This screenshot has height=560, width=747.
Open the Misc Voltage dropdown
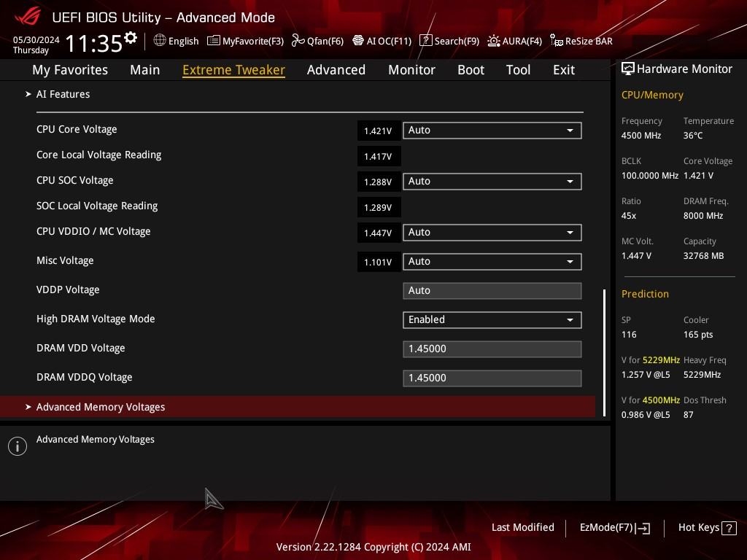coord(492,262)
